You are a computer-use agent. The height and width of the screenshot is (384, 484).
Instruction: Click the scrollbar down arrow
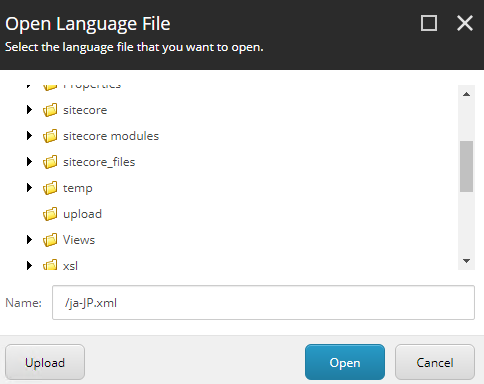pos(467,261)
